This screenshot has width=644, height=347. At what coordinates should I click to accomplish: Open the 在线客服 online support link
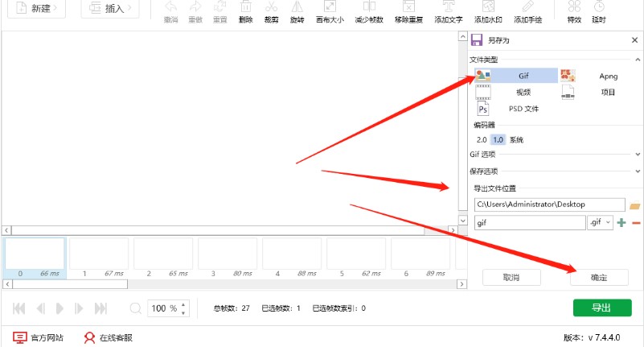(108, 337)
